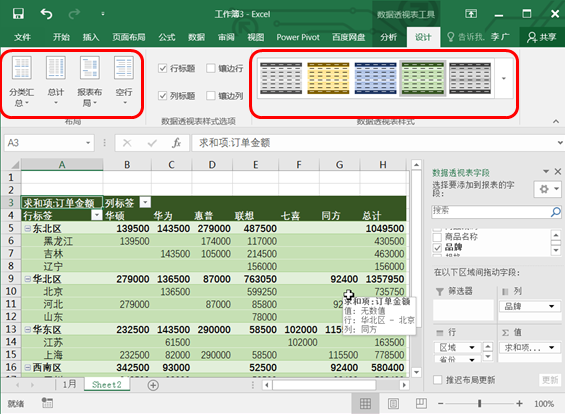
Task: Check the 商品名称 field checkbox
Action: click(x=437, y=237)
